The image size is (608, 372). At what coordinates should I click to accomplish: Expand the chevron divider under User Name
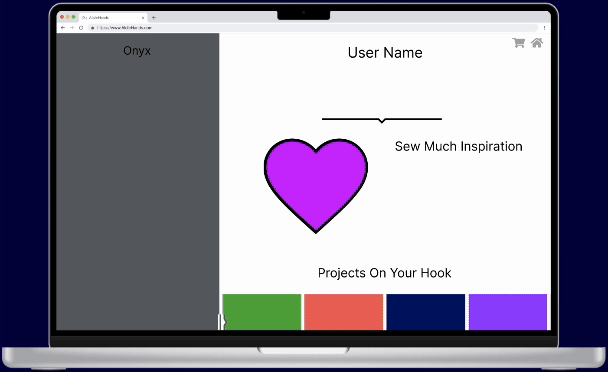pos(382,120)
